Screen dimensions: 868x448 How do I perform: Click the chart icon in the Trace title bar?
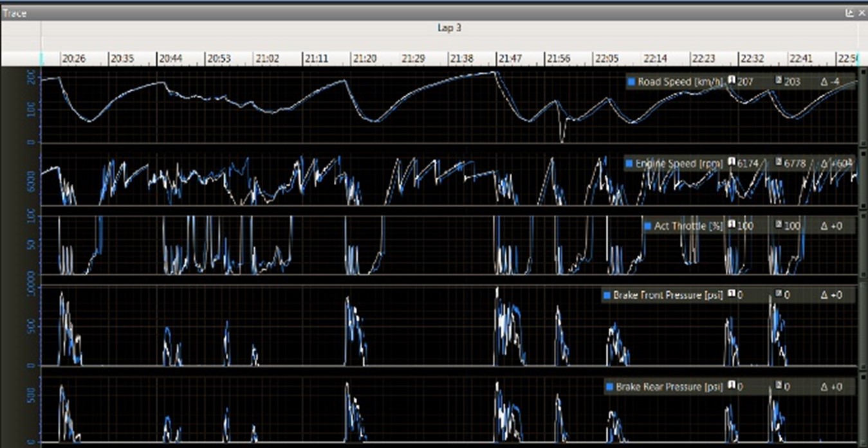tap(848, 12)
